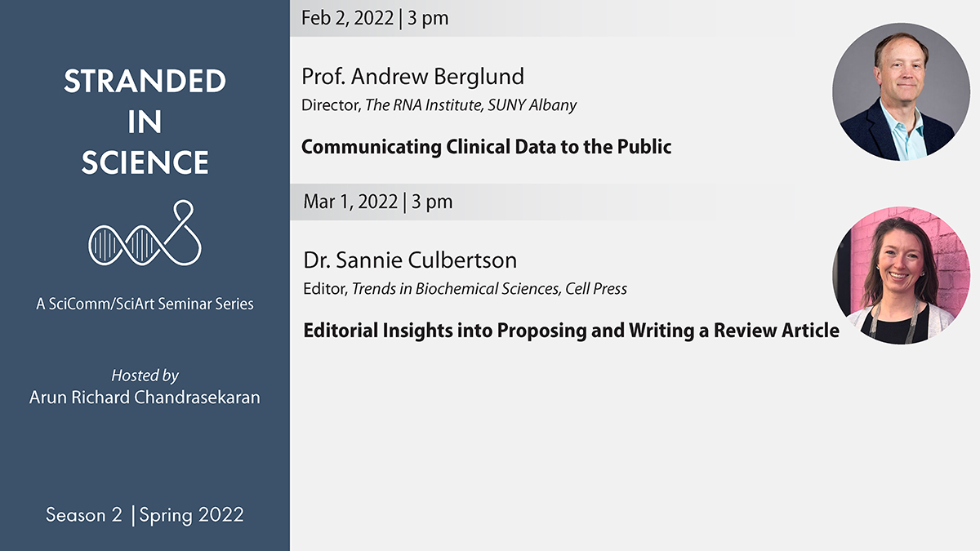Open the Editorial Insights review article talk title
Screen dimensions: 980x551
(571, 331)
